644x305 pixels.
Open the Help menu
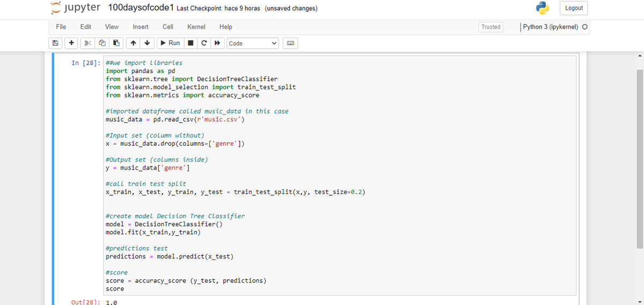226,27
